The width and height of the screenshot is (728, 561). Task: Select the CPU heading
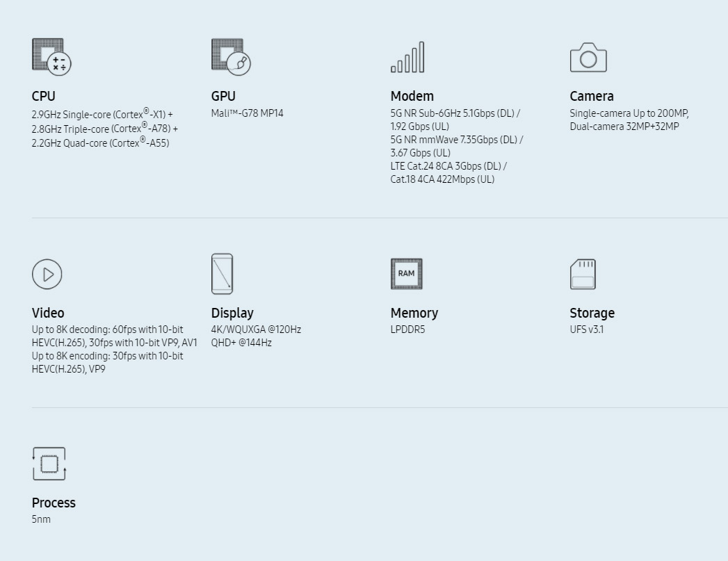point(43,96)
